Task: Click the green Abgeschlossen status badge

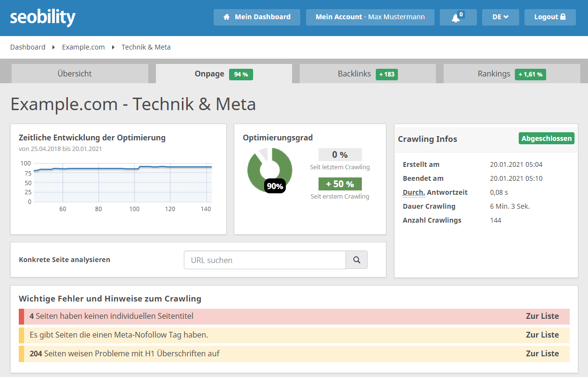Action: [x=547, y=138]
